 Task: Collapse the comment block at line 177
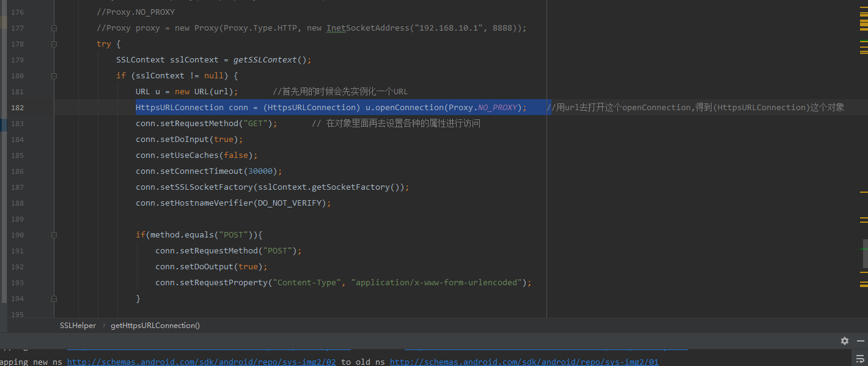click(54, 28)
